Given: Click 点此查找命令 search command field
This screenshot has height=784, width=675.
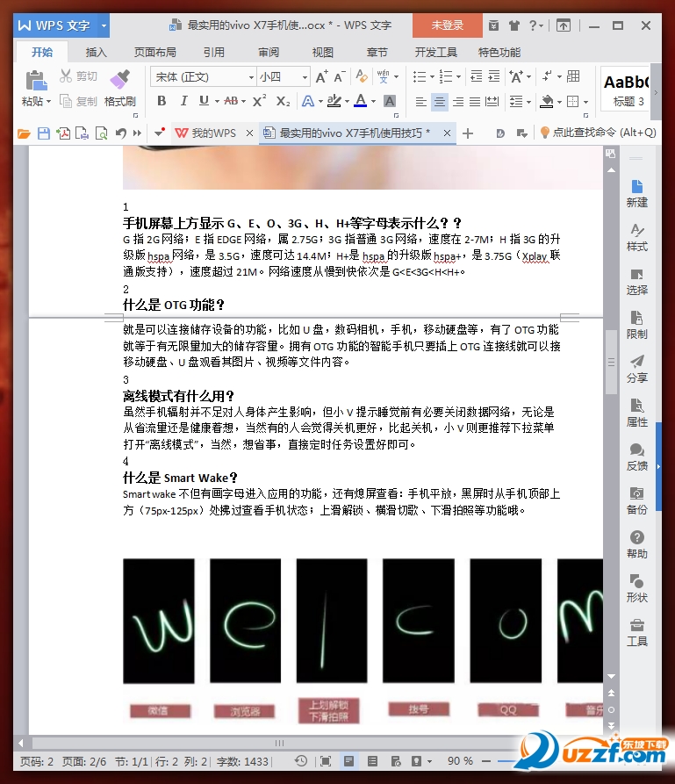Looking at the screenshot, I should tap(599, 133).
